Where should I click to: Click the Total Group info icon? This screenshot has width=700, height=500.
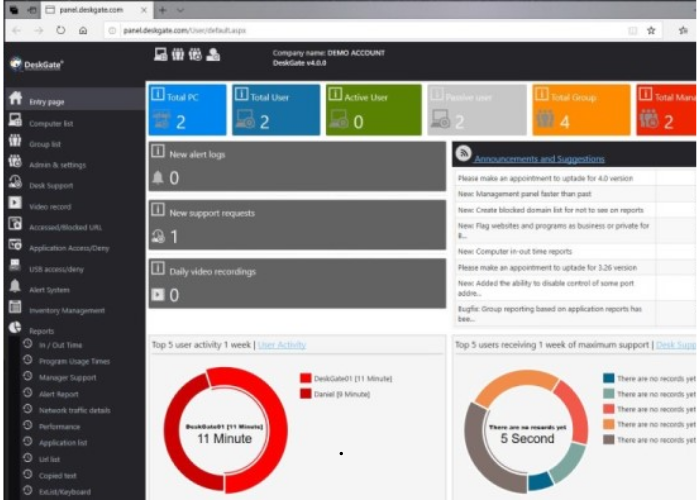coord(542,94)
